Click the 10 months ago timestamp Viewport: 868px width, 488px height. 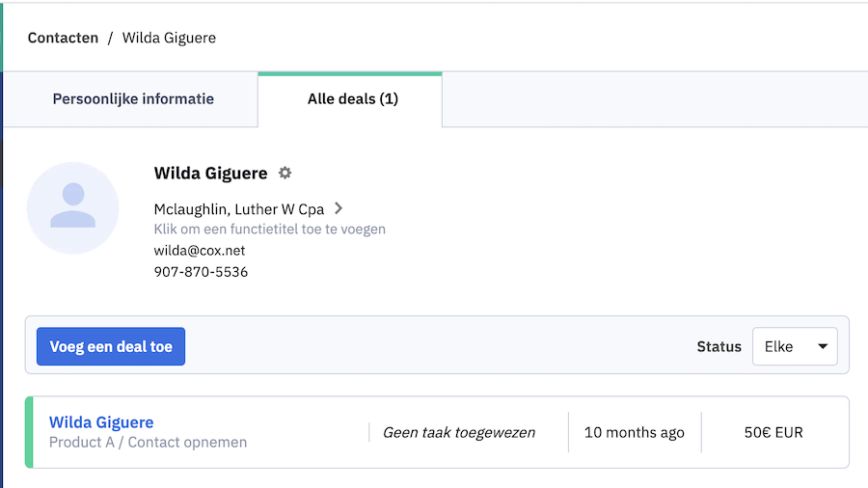tap(635, 432)
